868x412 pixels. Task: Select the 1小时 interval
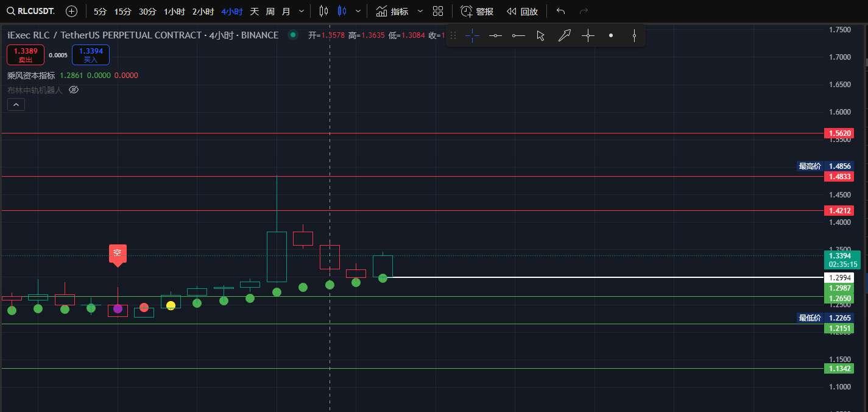174,12
